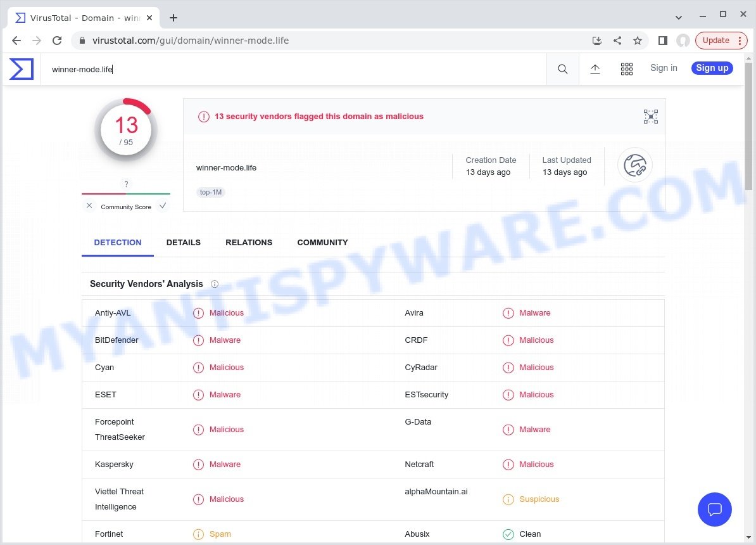Select the VirusTotal Domain browser tab
Image resolution: width=756 pixels, height=545 pixels.
coord(84,18)
